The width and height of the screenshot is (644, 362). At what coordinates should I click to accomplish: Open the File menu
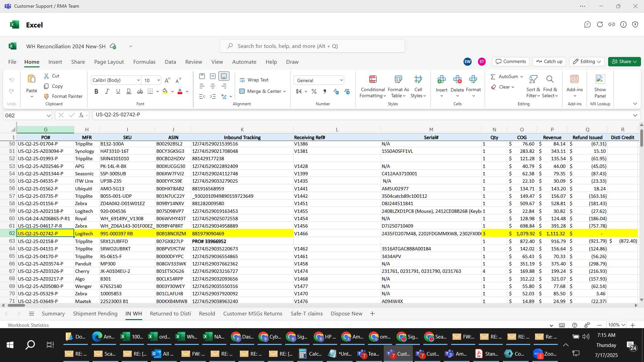coord(12,62)
